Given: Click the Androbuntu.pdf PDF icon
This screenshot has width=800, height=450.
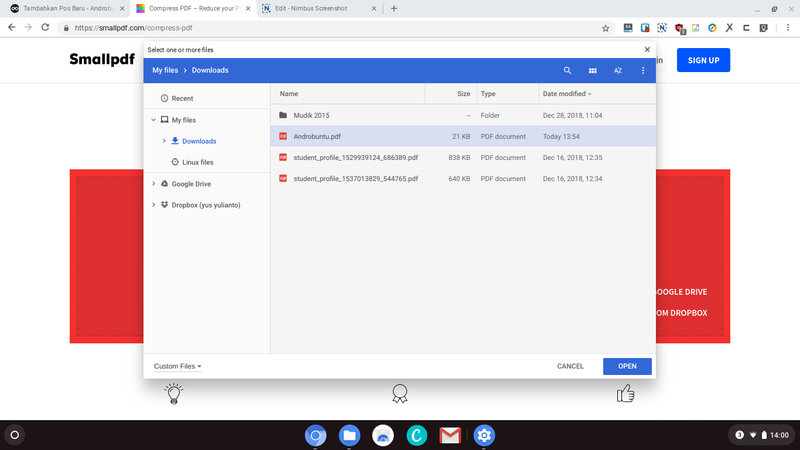Looking at the screenshot, I should tap(283, 136).
